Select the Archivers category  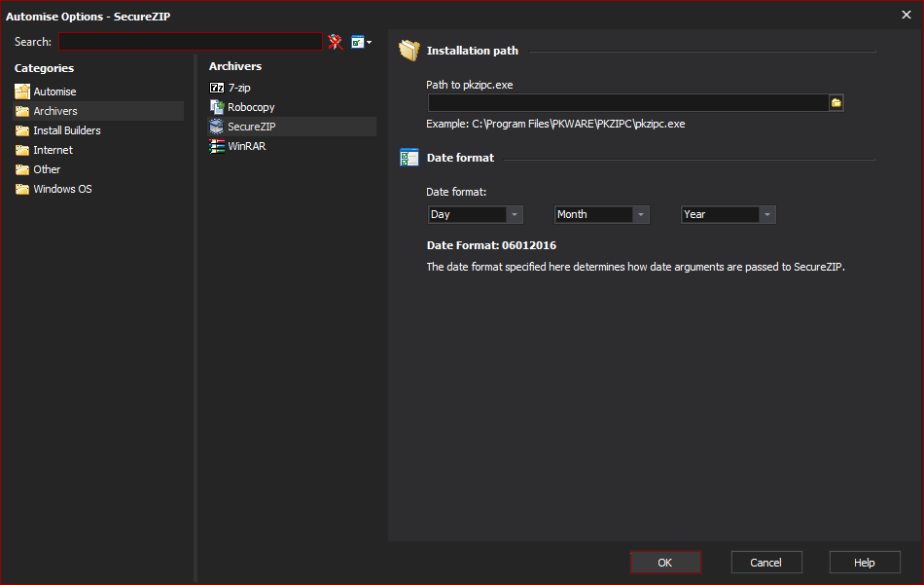coord(98,111)
